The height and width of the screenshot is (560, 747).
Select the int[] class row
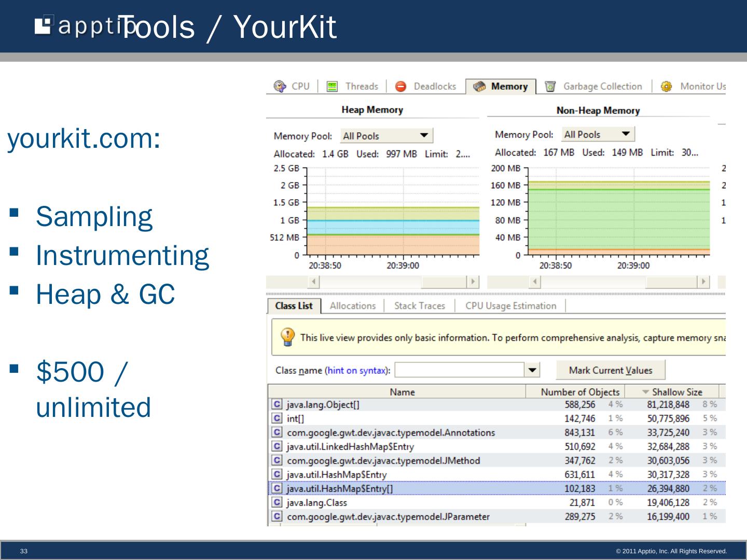496,418
